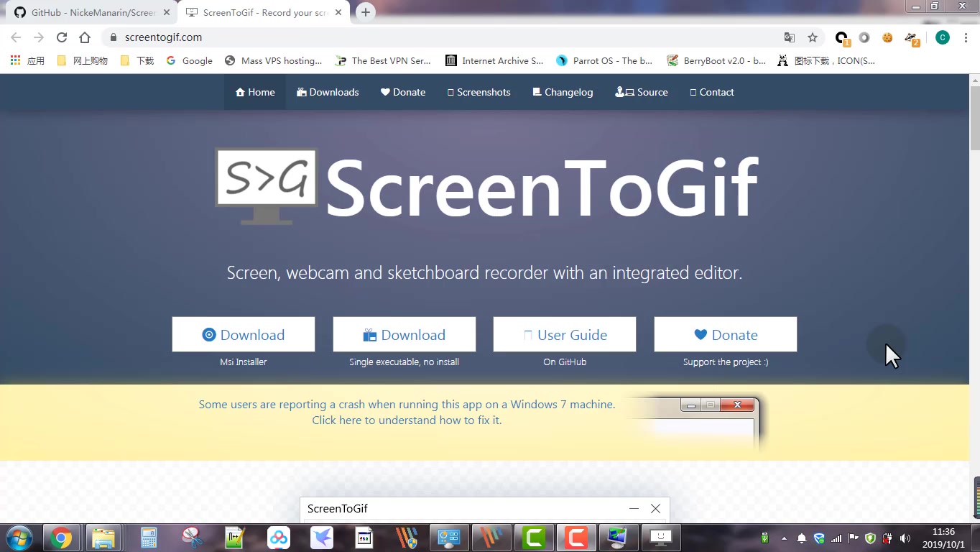This screenshot has width=980, height=552.
Task: Go to the browser home page icon
Action: [85, 37]
